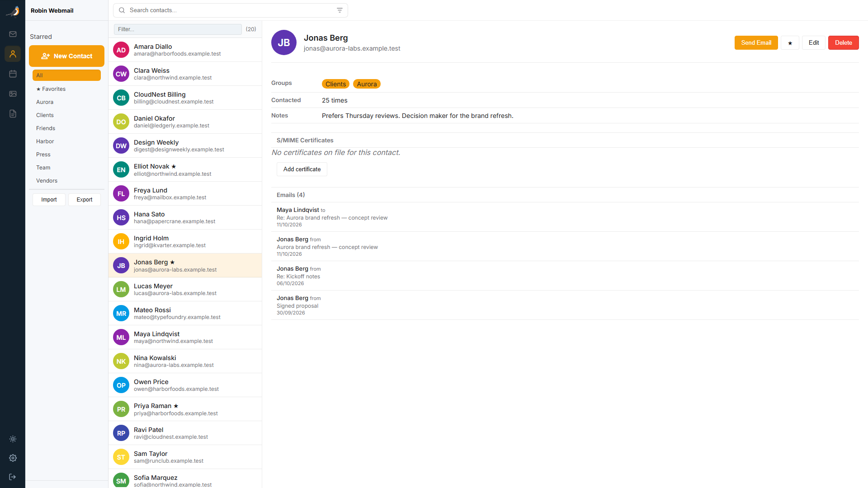Toggle the light/dark theme sun icon
Viewport: 868px width, 488px height.
click(x=13, y=439)
